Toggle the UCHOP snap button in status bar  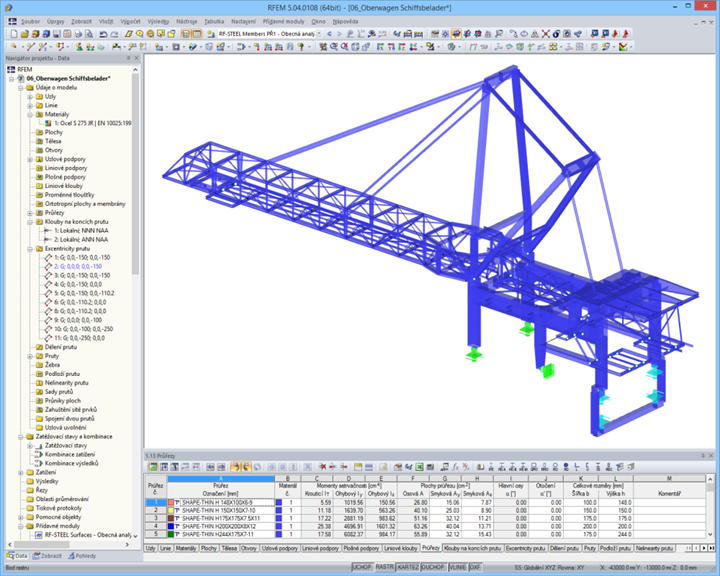(362, 567)
